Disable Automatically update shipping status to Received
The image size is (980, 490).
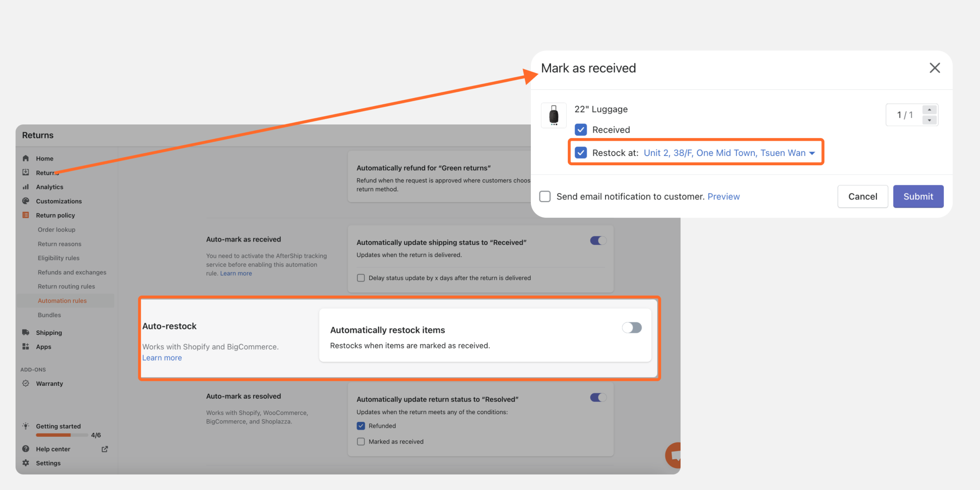[x=598, y=240]
